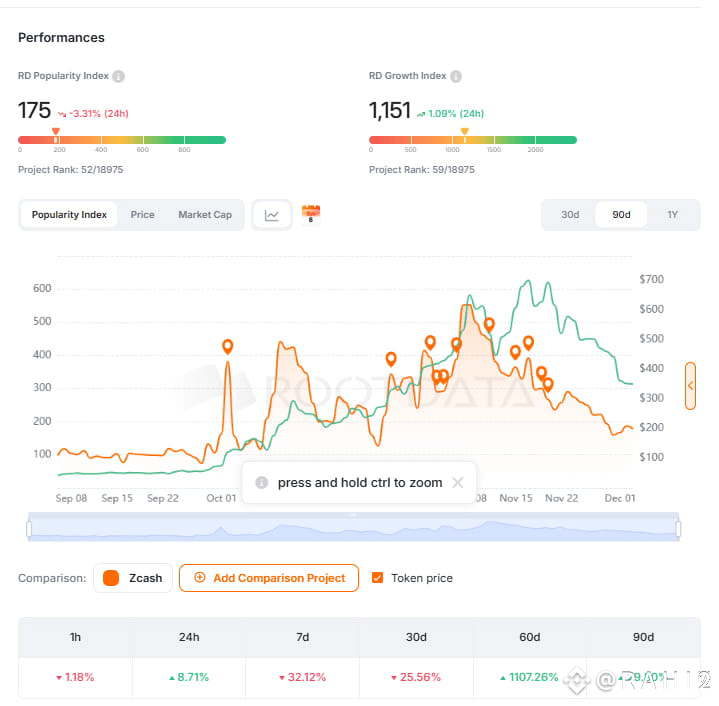Click the orange Zcash project icon
Screen dimensions: 719x706
tap(111, 578)
